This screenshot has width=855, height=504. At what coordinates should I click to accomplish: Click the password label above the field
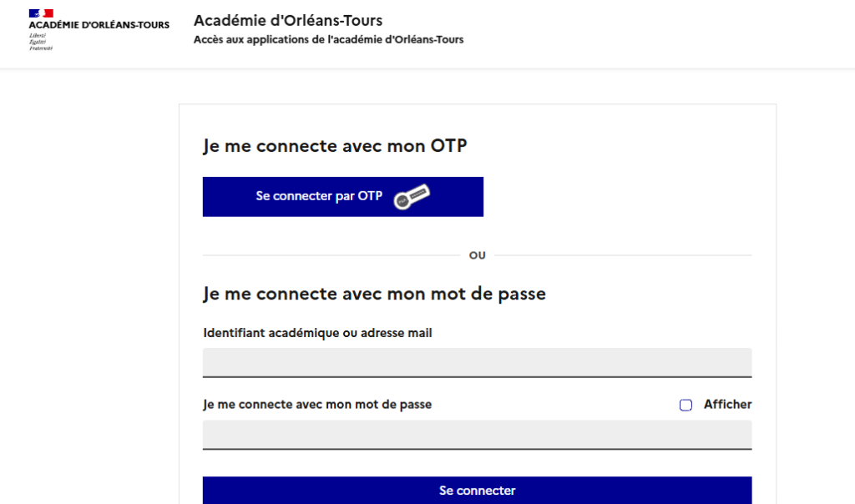[x=318, y=404]
